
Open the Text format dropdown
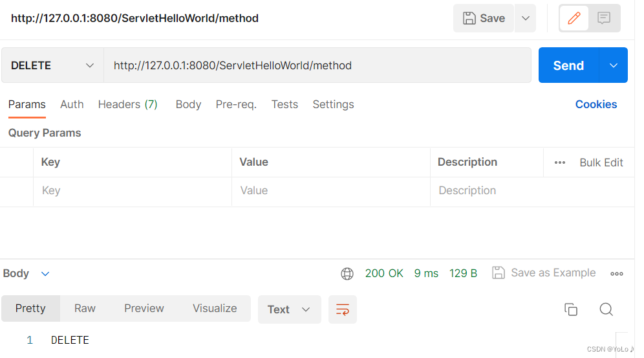[289, 309]
